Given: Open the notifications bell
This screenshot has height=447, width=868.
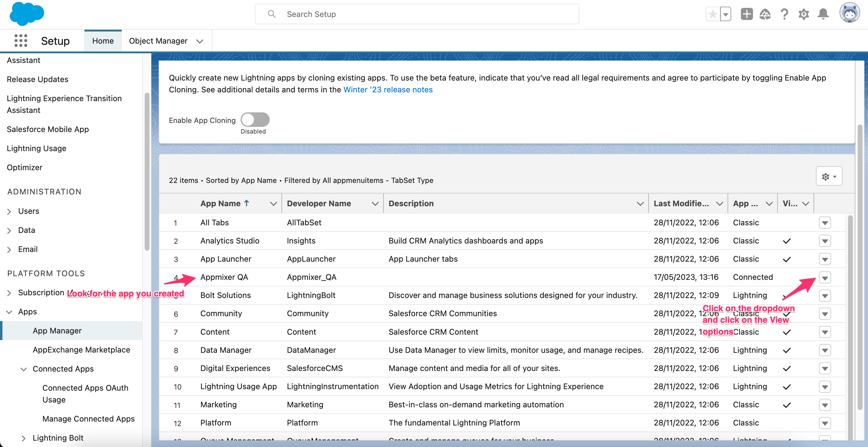Looking at the screenshot, I should click(x=823, y=14).
